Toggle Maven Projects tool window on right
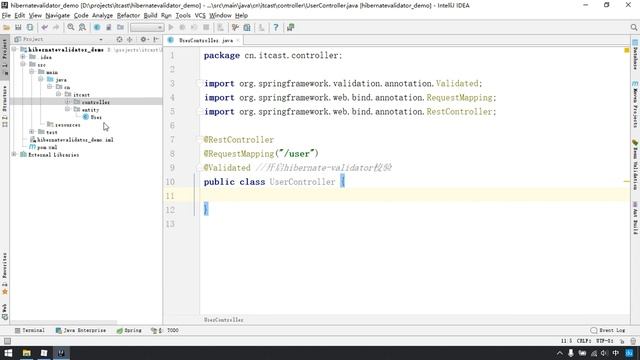The image size is (640, 360). point(635,104)
